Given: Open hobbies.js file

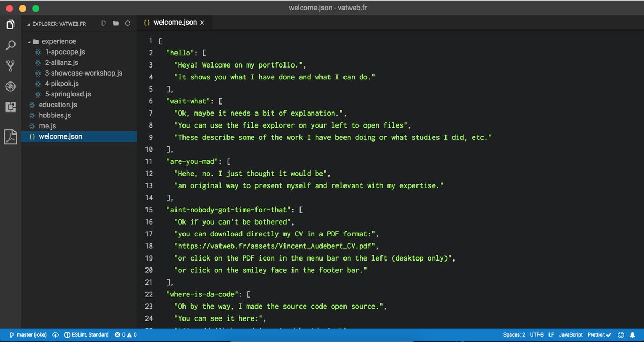Looking at the screenshot, I should (55, 115).
